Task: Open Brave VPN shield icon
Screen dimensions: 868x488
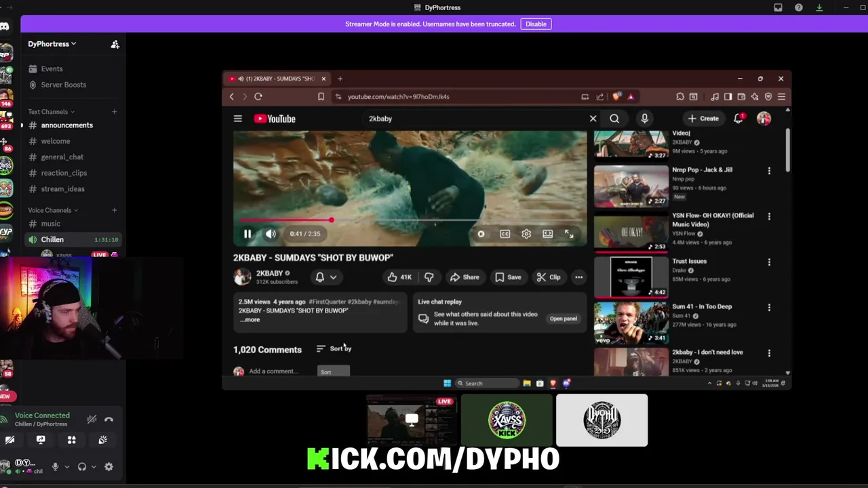Action: (768, 97)
